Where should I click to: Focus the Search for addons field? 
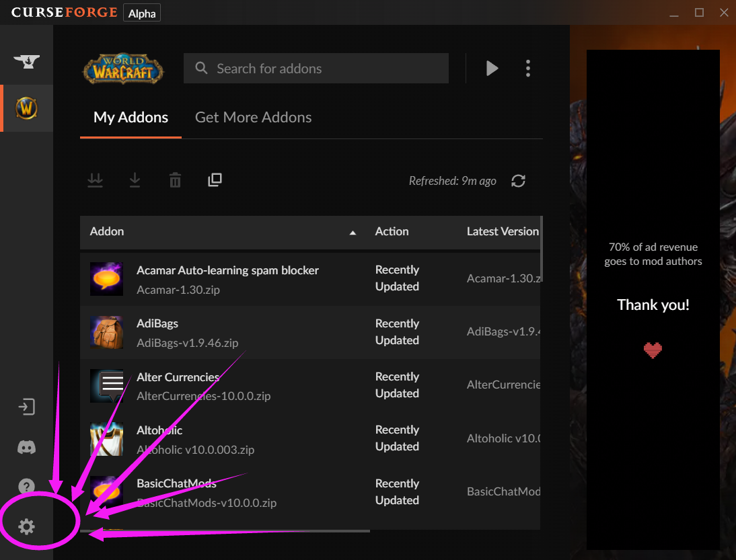pos(316,69)
